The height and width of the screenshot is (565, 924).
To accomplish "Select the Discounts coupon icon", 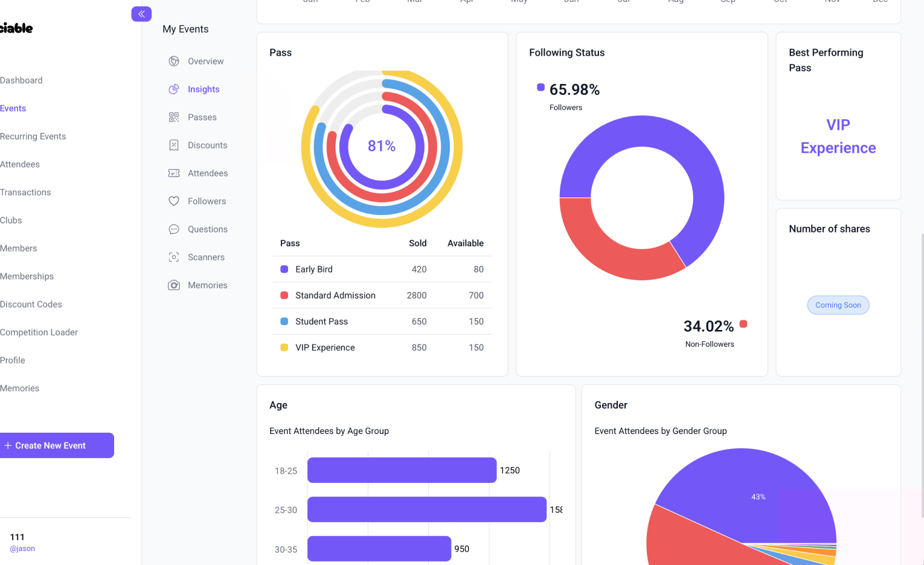I will pyautogui.click(x=174, y=145).
